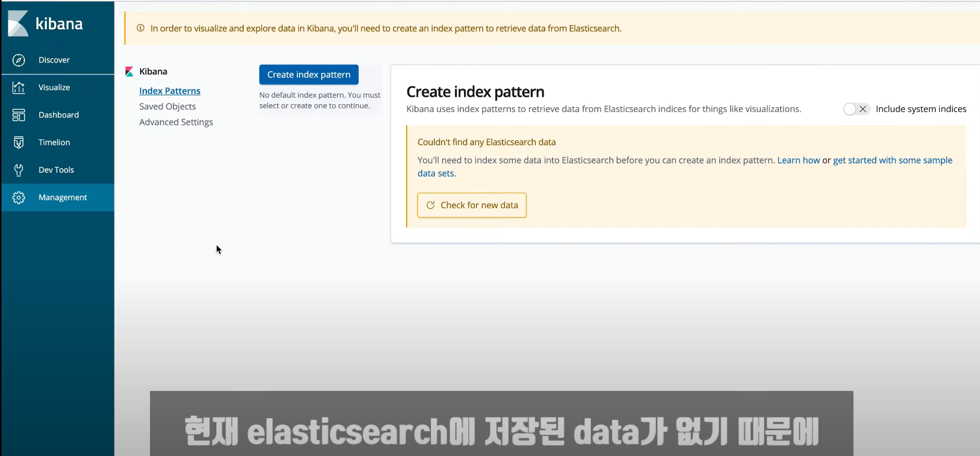Open the Index Patterns link
Screen dimensions: 980x456
click(x=170, y=91)
